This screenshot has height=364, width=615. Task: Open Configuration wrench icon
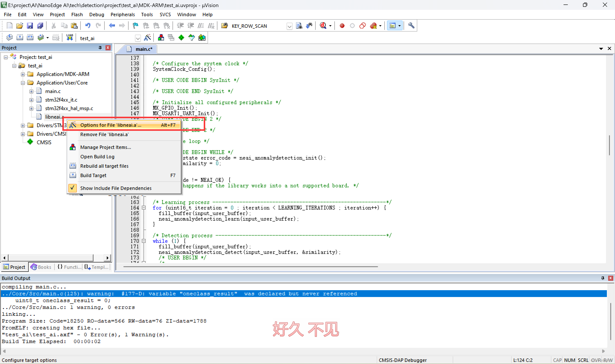coord(411,26)
